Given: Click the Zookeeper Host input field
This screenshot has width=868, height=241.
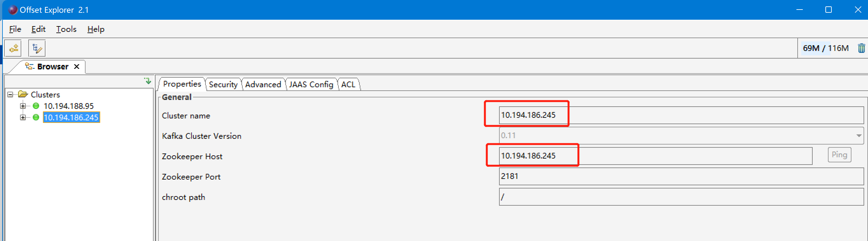Looking at the screenshot, I should click(x=656, y=156).
